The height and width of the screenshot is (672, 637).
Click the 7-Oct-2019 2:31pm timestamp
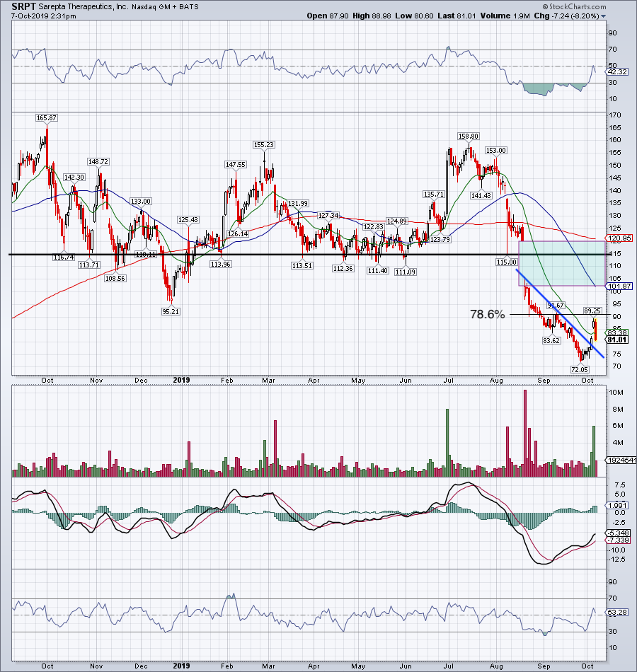coord(44,16)
